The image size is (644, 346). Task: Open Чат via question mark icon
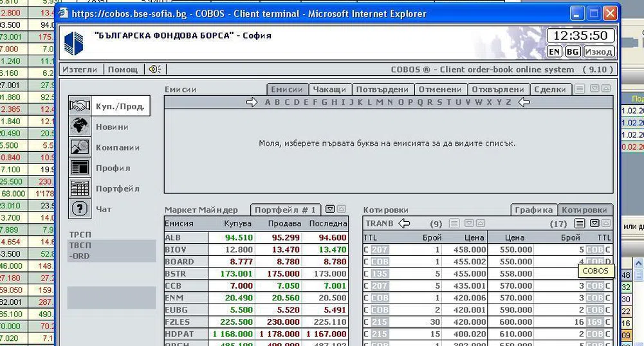coord(80,209)
